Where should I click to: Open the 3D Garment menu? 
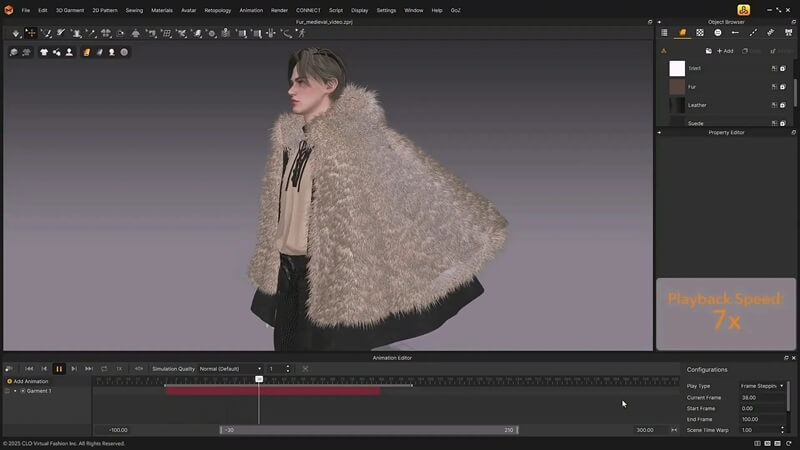[70, 10]
